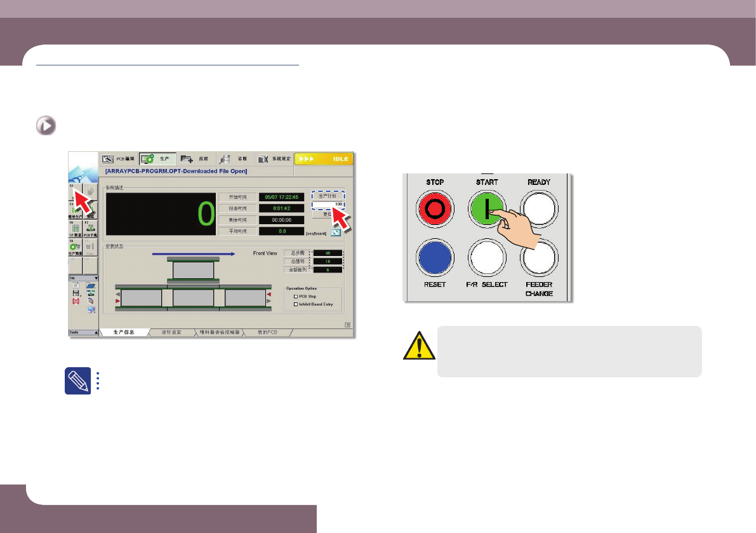Click the Operation Option group label
Screen dimensions: 756x533
(x=302, y=288)
